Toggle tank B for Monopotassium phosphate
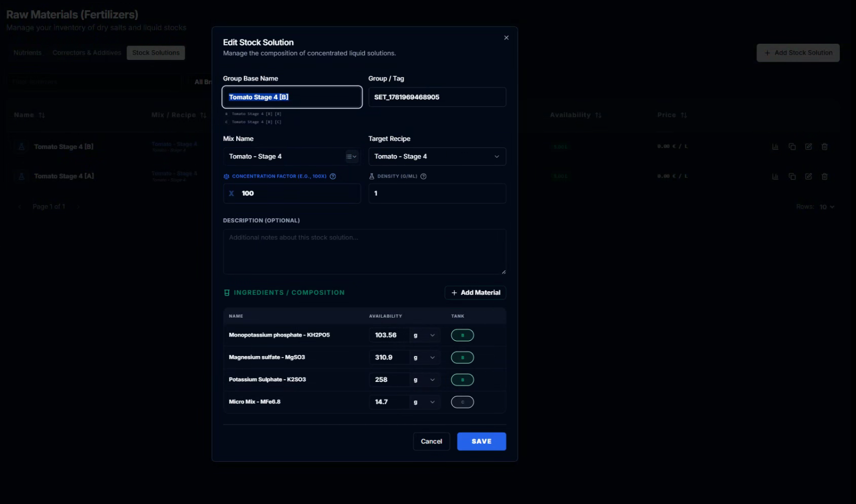This screenshot has width=856, height=504. [x=463, y=335]
